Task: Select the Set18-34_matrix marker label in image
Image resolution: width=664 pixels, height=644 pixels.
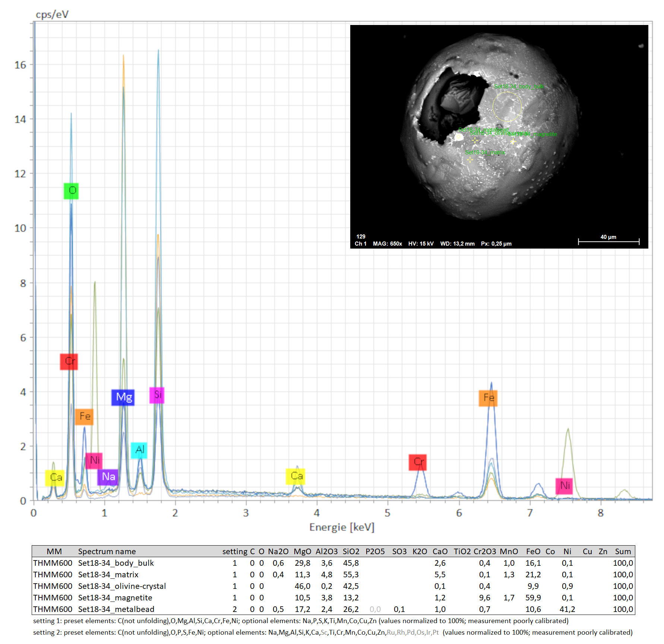Action: 485,152
